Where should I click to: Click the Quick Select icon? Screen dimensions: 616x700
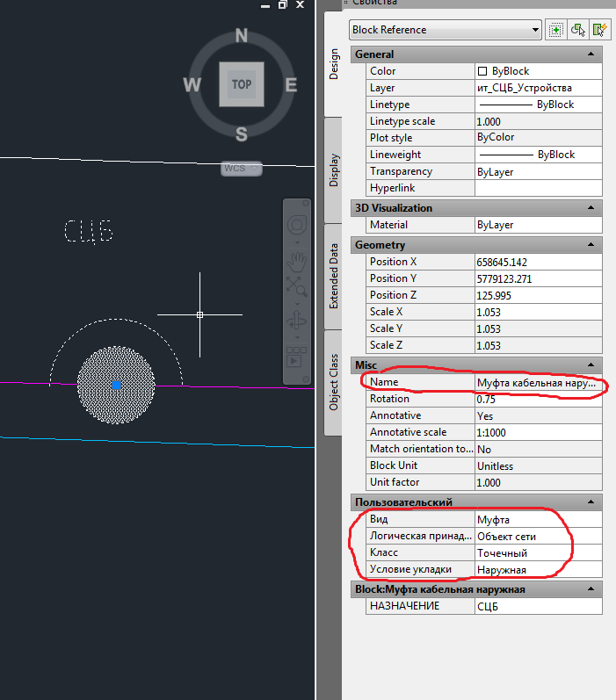coord(599,30)
